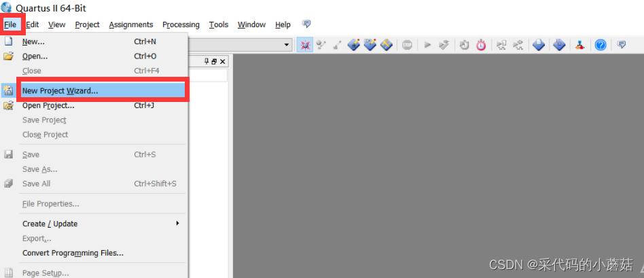644x278 pixels.
Task: Click the red hierarchy system icon
Action: tap(580, 45)
